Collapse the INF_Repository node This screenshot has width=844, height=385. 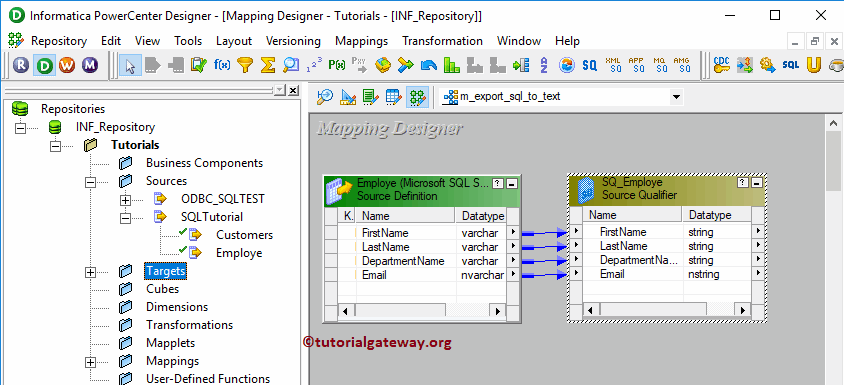[20, 128]
